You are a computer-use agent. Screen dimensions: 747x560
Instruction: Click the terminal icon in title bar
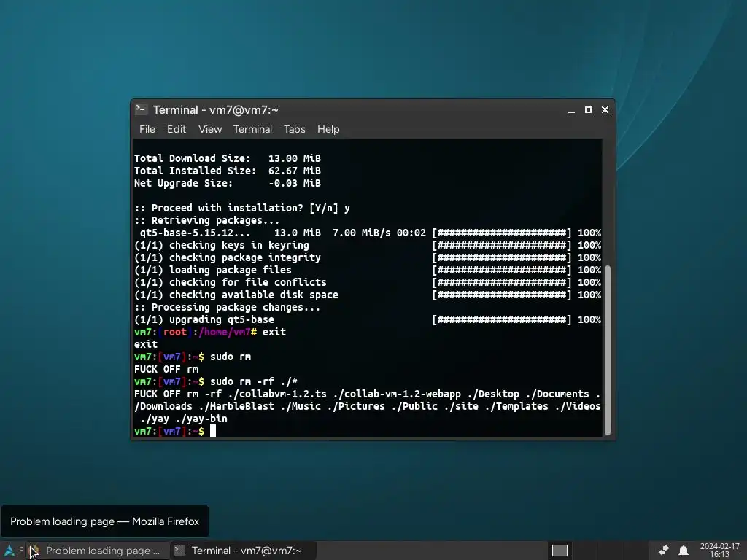tap(141, 109)
